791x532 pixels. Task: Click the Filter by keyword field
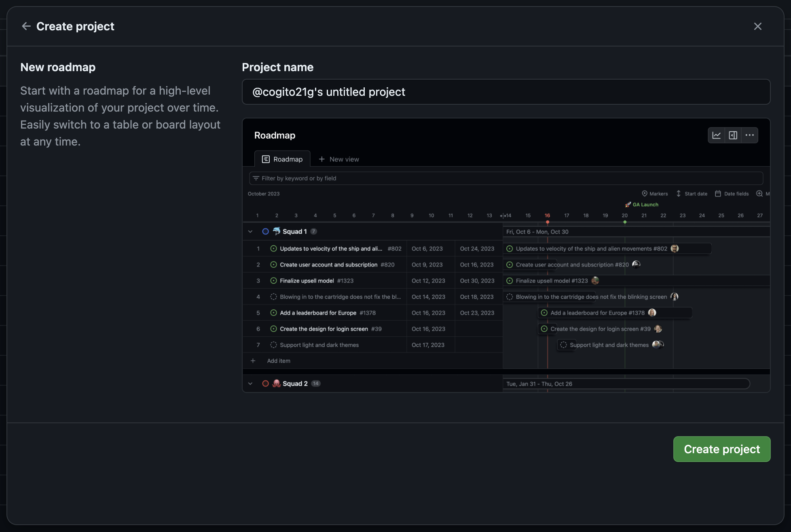tap(506, 178)
